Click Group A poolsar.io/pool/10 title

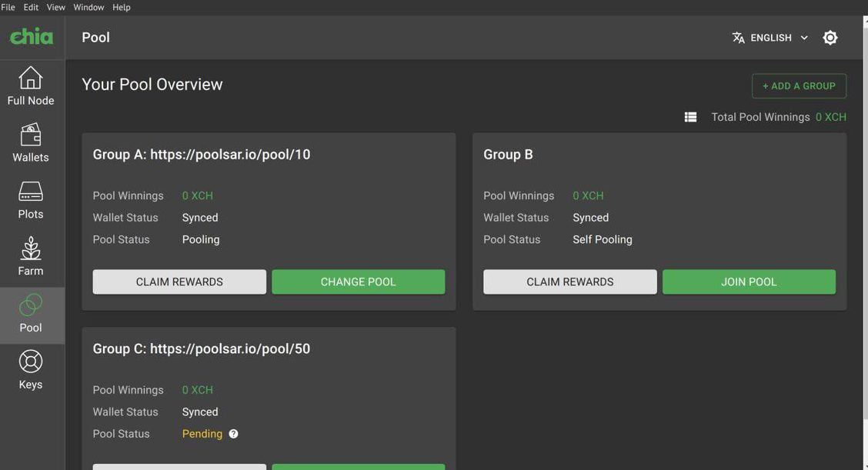pos(202,155)
